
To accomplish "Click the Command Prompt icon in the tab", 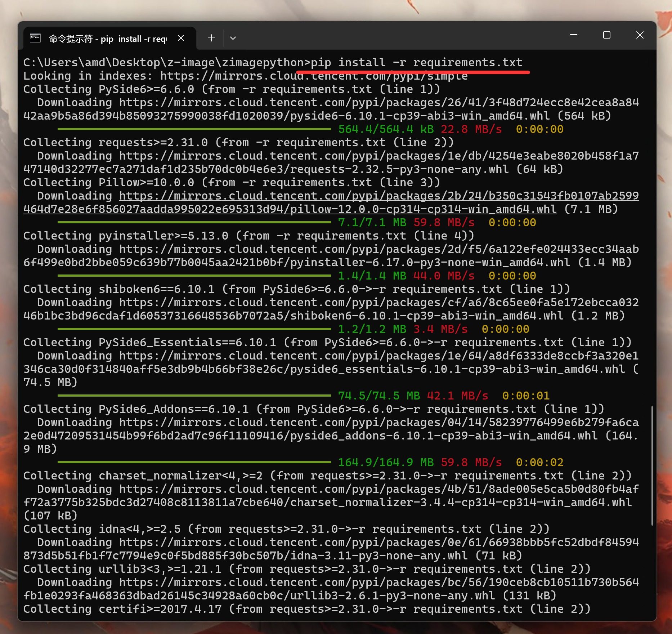I will (x=35, y=38).
